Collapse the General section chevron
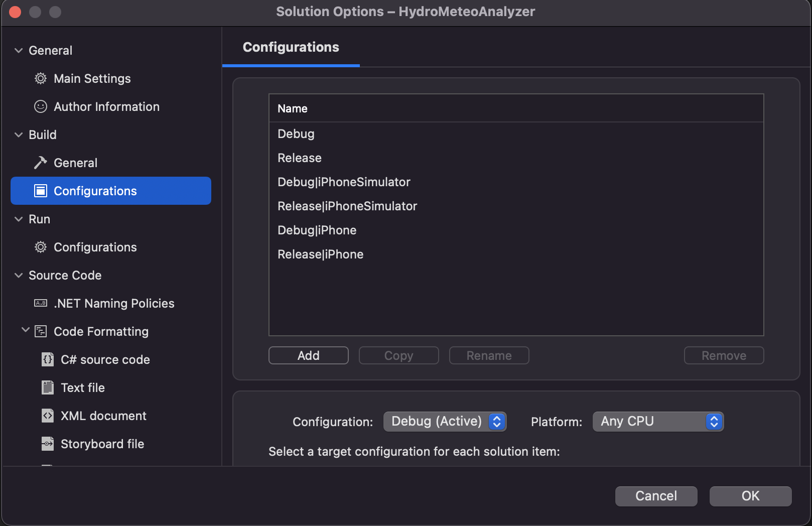The width and height of the screenshot is (812, 526). 19,51
